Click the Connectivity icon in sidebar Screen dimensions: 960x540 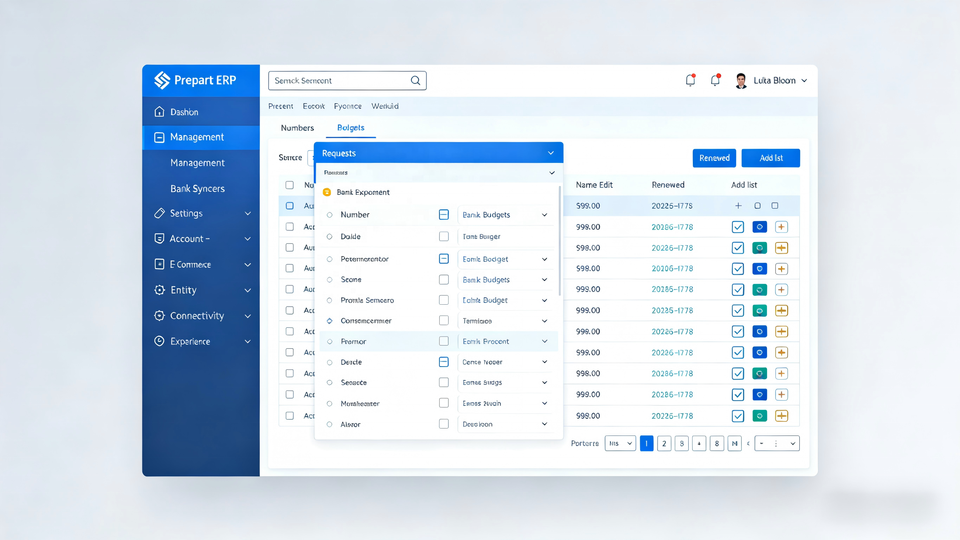159,315
